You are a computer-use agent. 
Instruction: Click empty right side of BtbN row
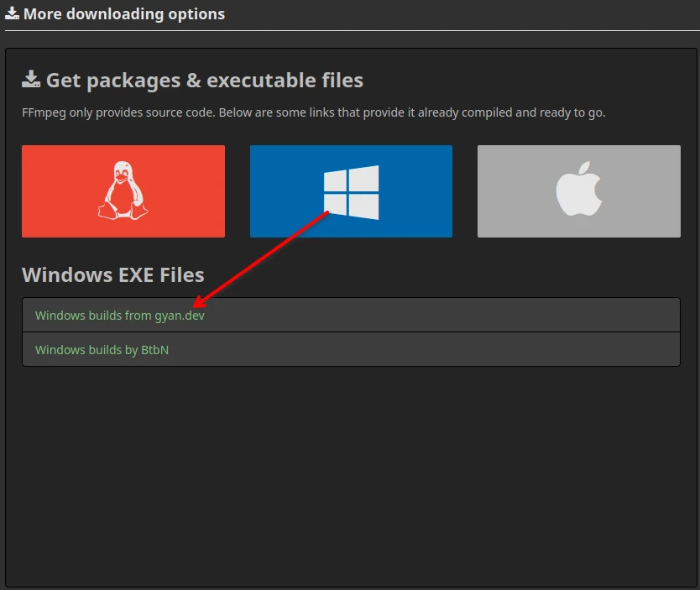click(504, 350)
